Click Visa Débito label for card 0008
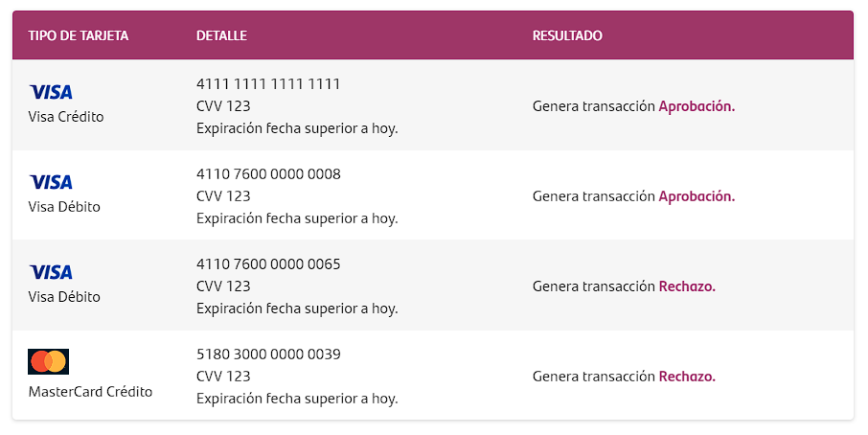 click(64, 207)
